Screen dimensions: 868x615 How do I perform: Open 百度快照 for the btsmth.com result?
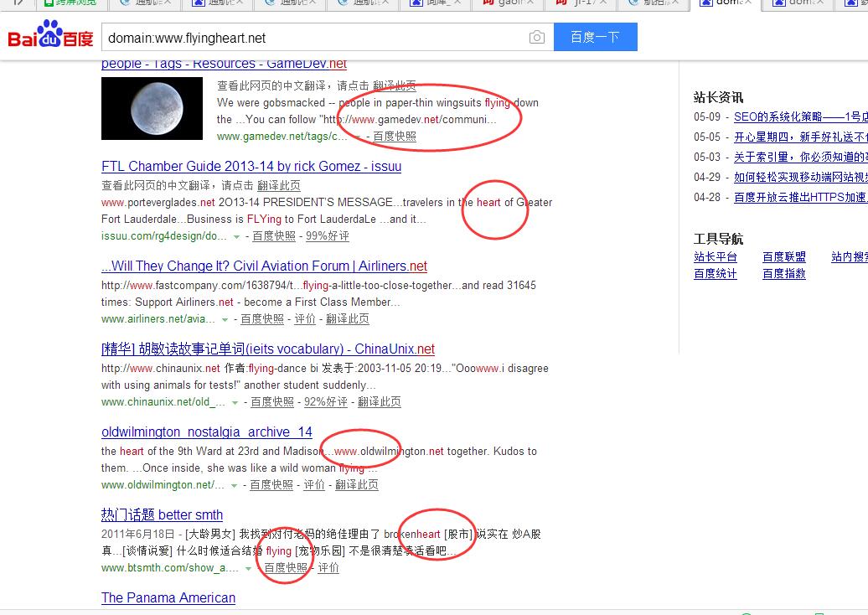[x=286, y=568]
